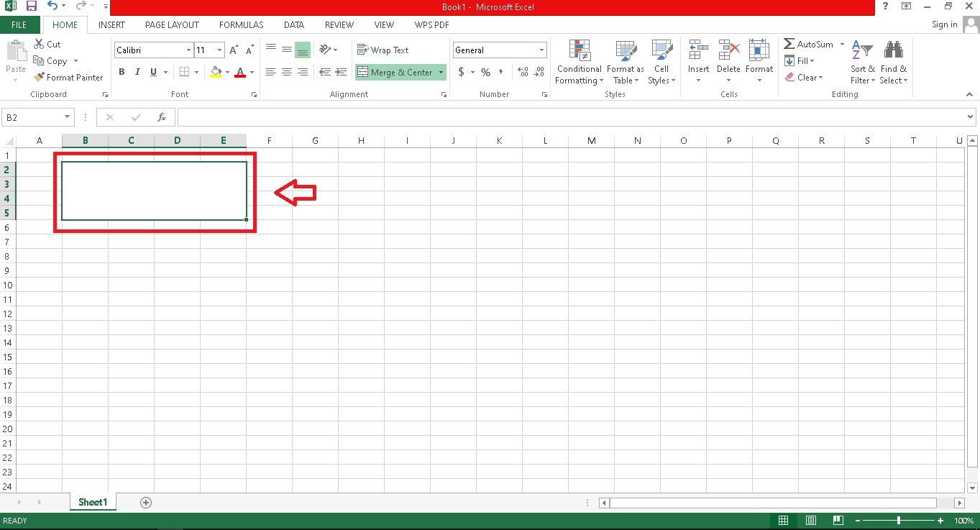Click the Find & Select binoculars icon
Screen dimensions: 980x530
pos(894,50)
